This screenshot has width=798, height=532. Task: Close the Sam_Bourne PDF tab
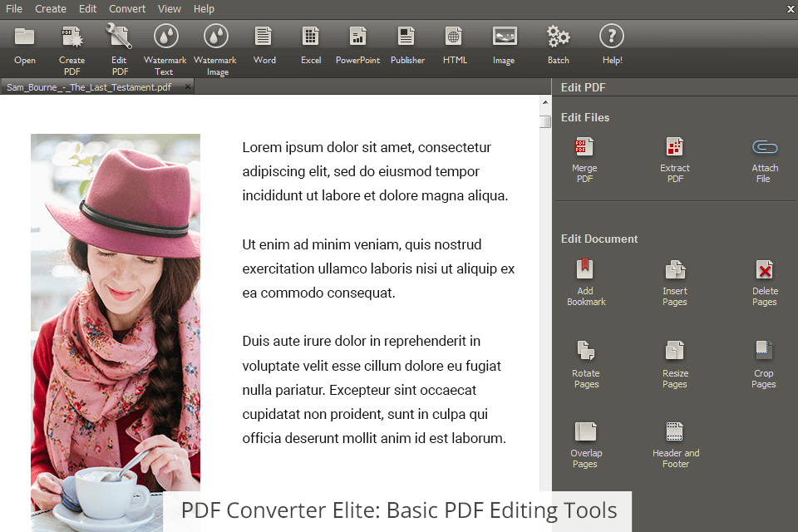187,86
